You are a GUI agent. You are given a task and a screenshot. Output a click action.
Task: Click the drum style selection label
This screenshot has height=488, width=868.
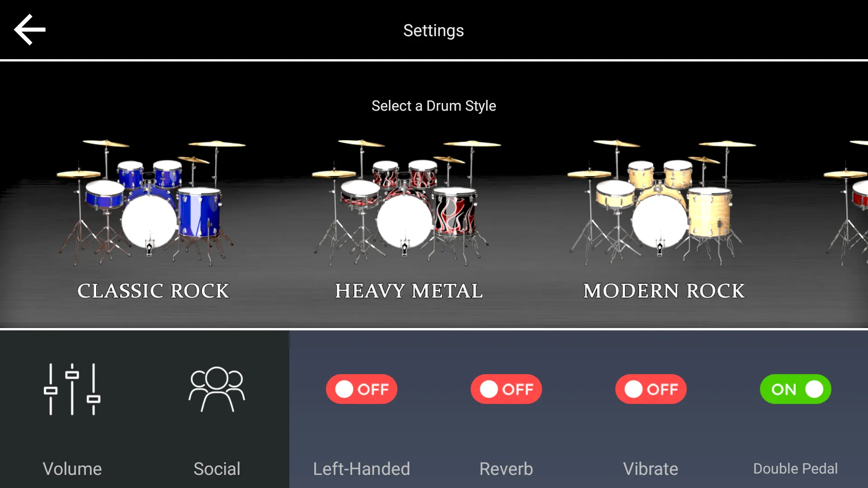pyautogui.click(x=434, y=105)
